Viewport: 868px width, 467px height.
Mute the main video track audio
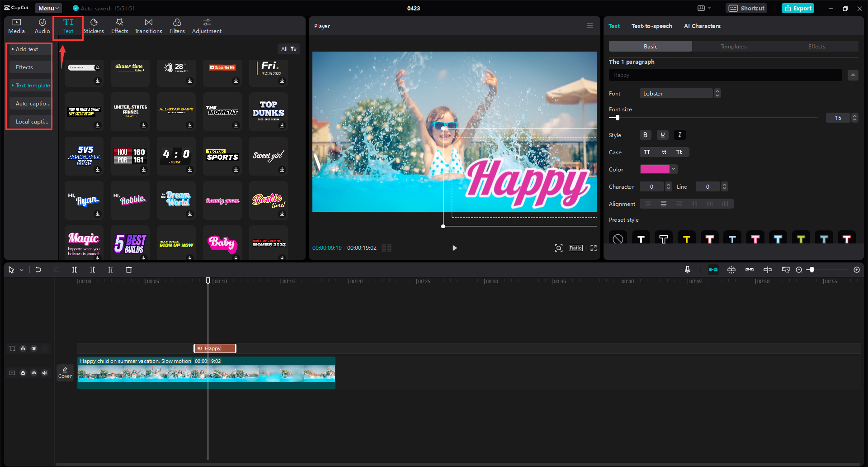[x=45, y=373]
